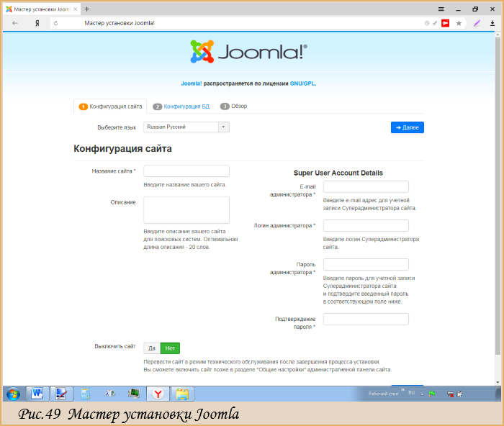Go back with the arrow button
This screenshot has width=504, height=426.
tap(15, 23)
